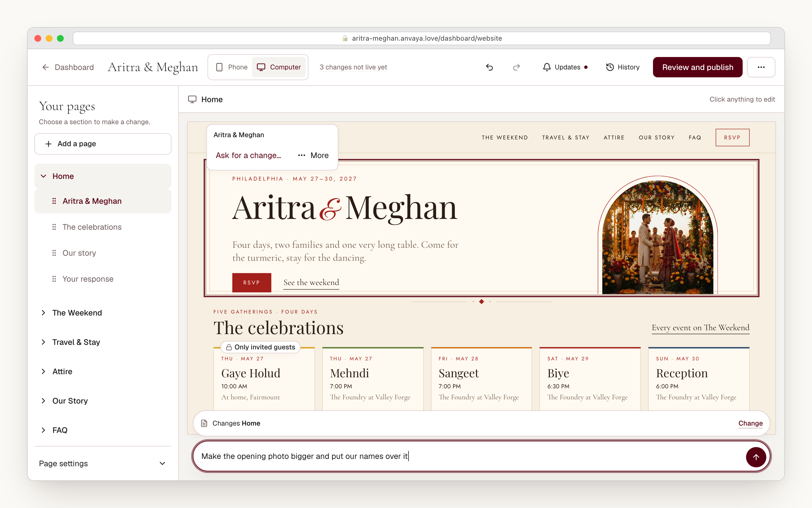The width and height of the screenshot is (812, 508).
Task: Open OUR STORY site nav item
Action: (657, 137)
